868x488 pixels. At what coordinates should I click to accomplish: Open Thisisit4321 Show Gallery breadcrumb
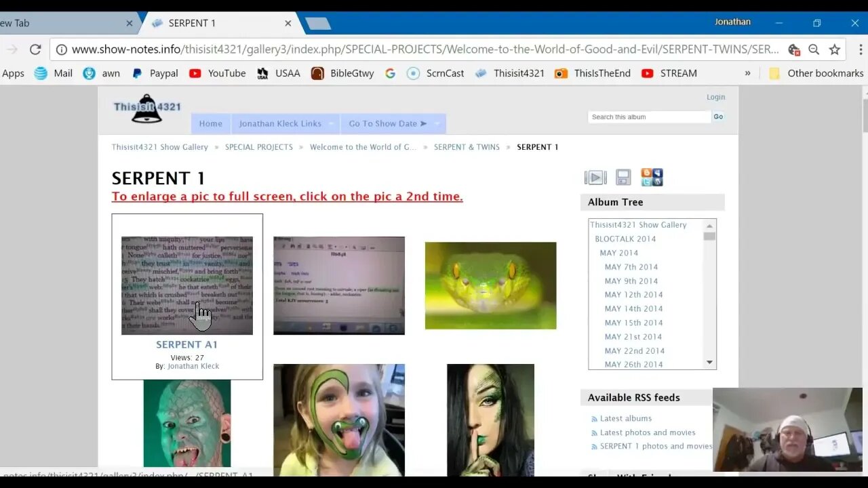pos(160,147)
